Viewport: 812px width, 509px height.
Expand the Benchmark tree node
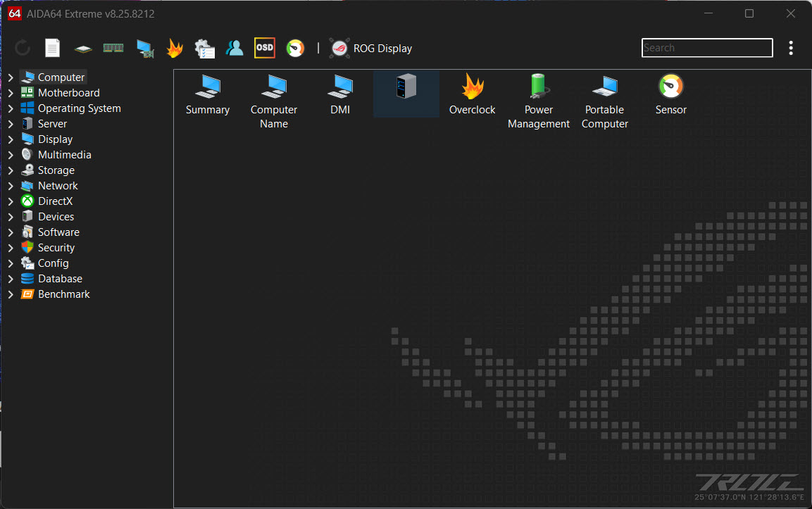[x=11, y=294]
